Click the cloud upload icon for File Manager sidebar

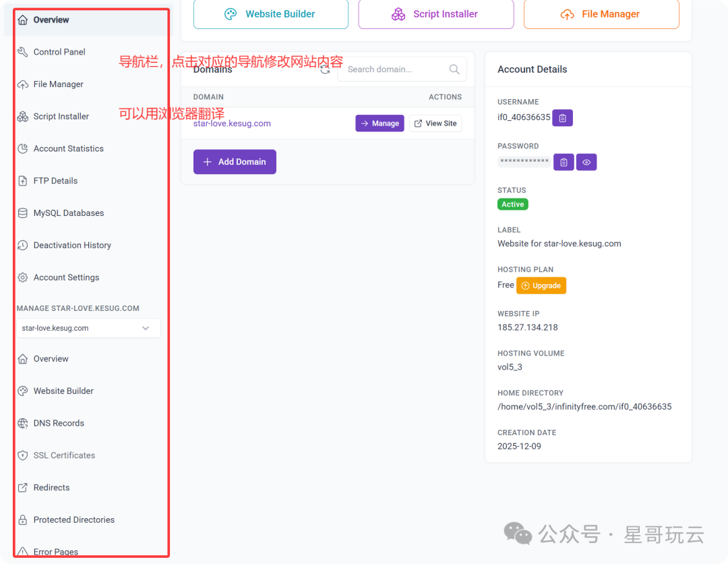23,84
